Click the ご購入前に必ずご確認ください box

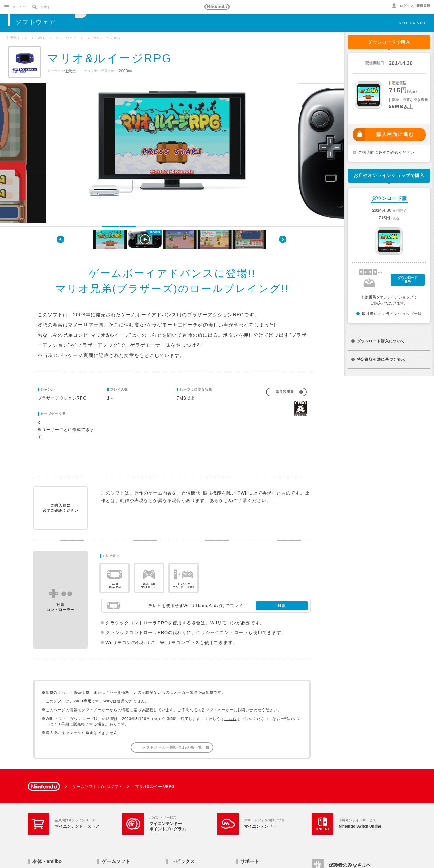coord(61,508)
